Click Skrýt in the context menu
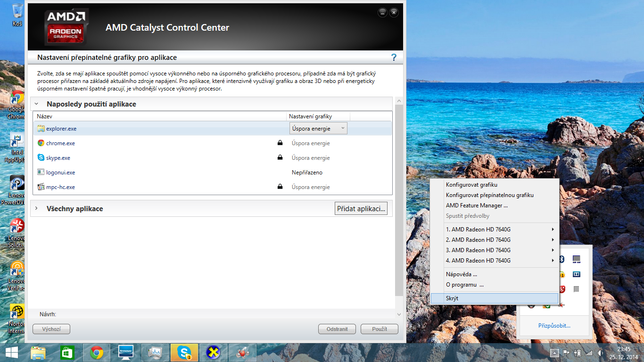The height and width of the screenshot is (362, 644). [495, 298]
